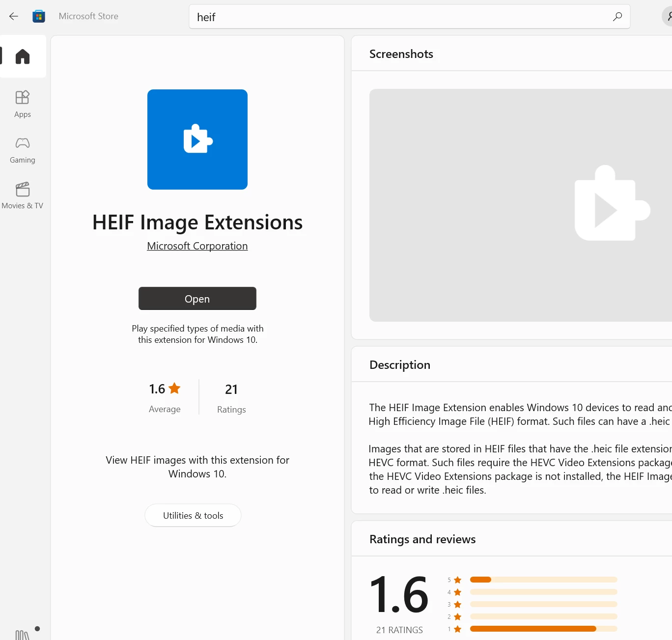The image size is (672, 640).
Task: Click the Utilities & tools category tag
Action: (193, 515)
